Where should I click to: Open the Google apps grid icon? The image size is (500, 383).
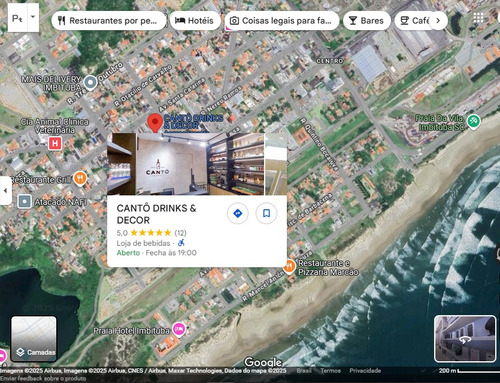point(478,18)
